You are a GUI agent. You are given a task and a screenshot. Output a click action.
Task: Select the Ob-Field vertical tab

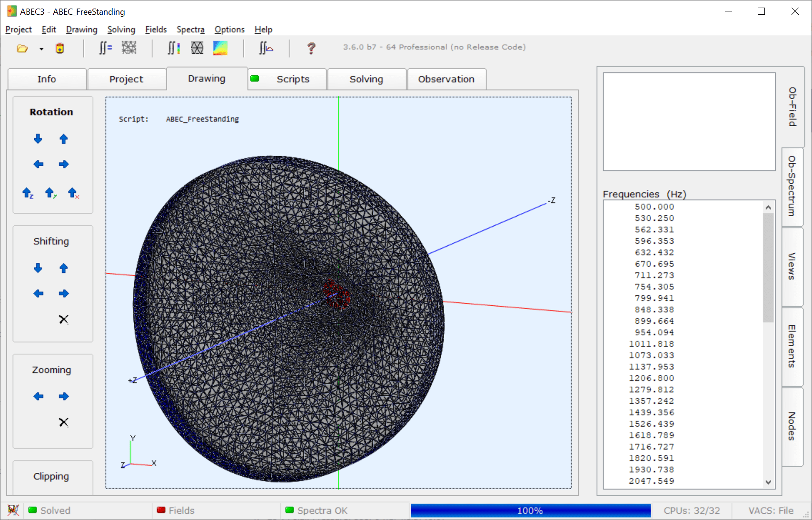click(x=792, y=107)
